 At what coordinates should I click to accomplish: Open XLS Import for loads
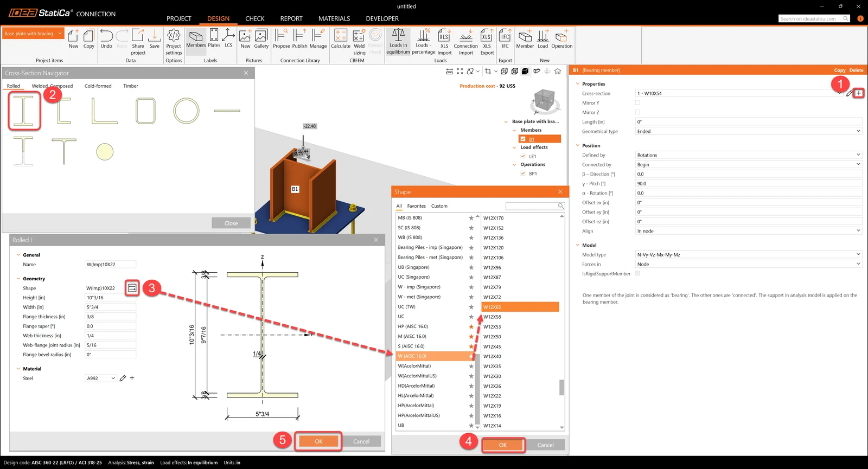point(444,42)
